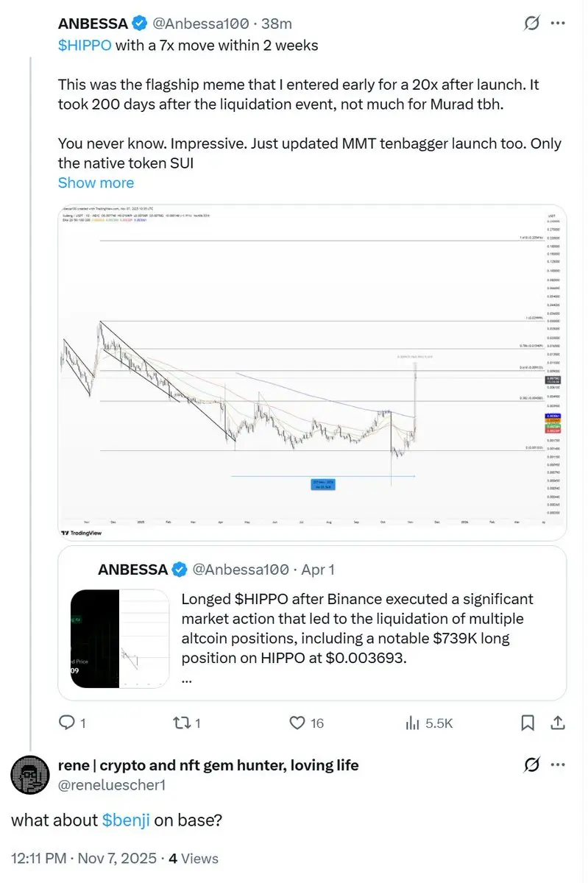Click the 12:11 PM Nov 7, 2025 timestamp

pyautogui.click(x=83, y=858)
